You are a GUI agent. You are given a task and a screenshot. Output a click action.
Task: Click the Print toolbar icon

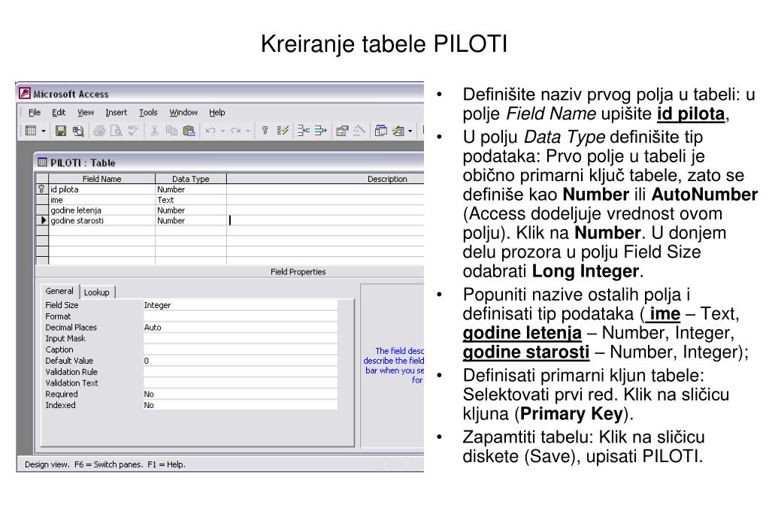tap(99, 131)
